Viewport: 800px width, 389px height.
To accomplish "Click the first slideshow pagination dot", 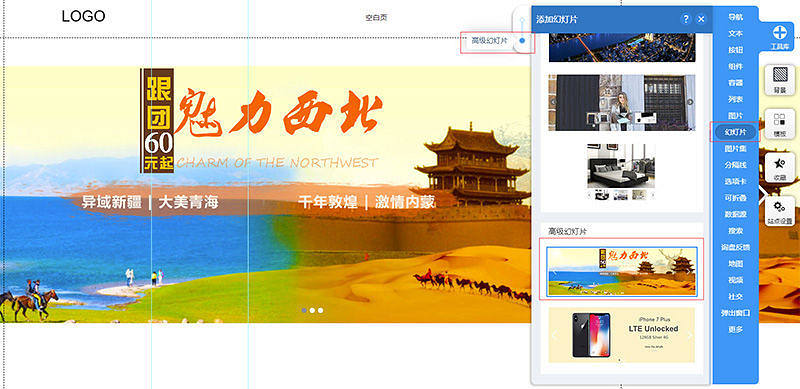I will point(304,310).
